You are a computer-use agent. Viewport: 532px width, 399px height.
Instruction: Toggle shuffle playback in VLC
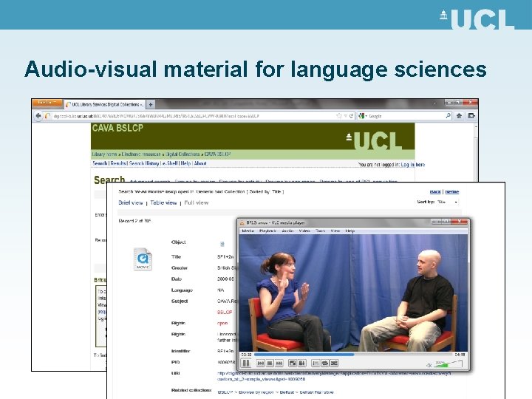[x=334, y=364]
